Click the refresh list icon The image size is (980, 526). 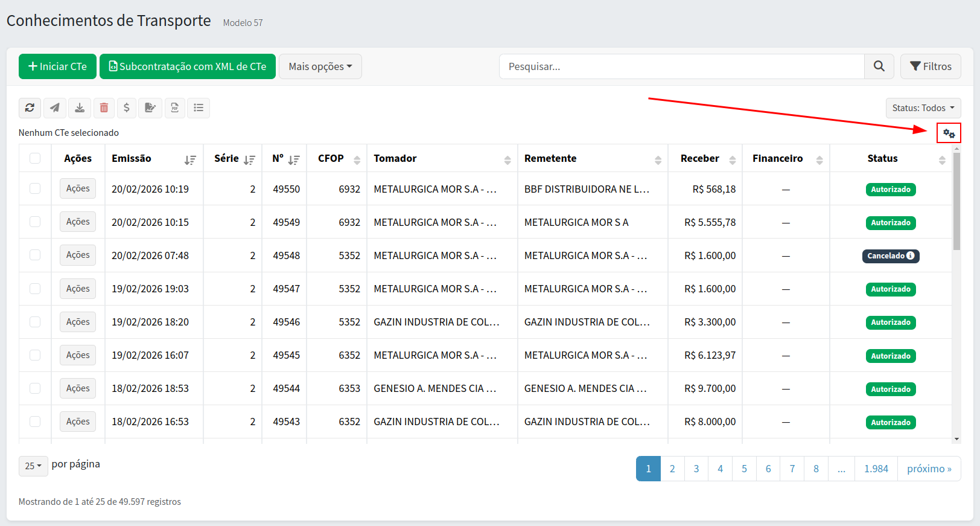click(x=30, y=108)
